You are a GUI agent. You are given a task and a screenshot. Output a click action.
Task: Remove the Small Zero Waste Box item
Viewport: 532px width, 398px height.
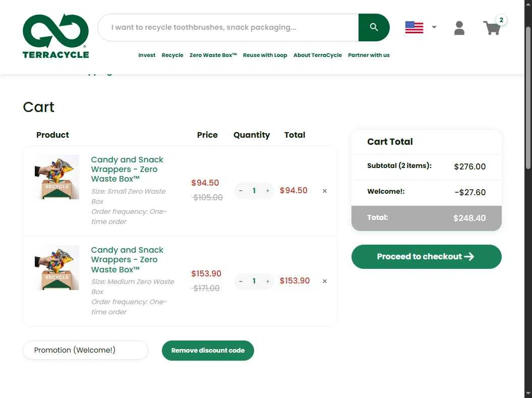pyautogui.click(x=325, y=191)
